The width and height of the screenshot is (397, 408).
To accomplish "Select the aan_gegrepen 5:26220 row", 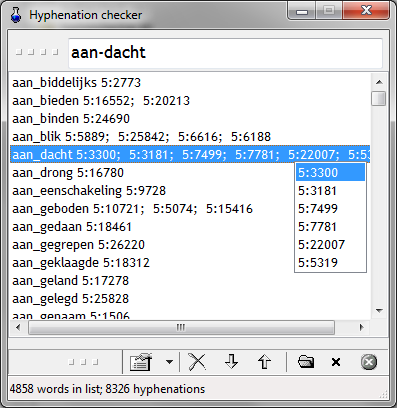I will click(152, 245).
